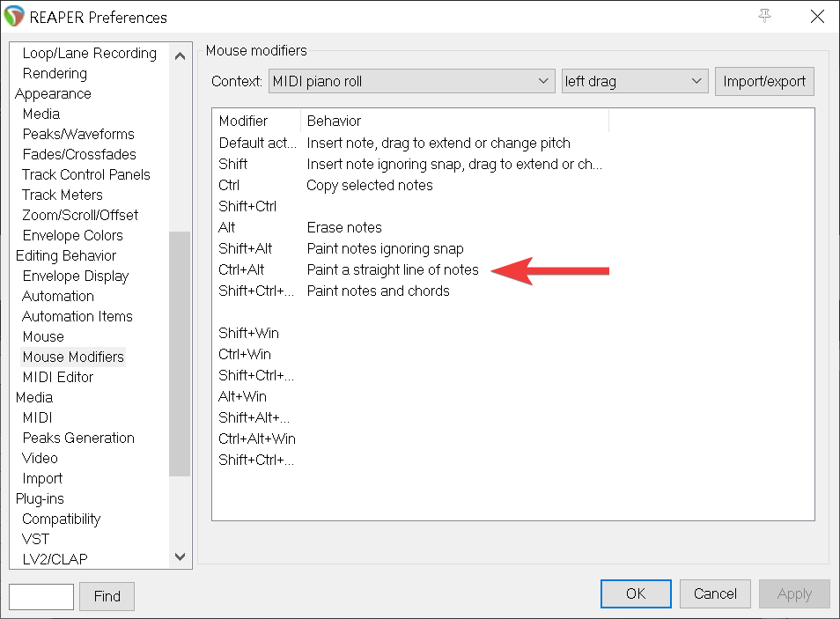Image resolution: width=840 pixels, height=619 pixels.
Task: Close the REAPER Preferences dialog
Action: 817,16
